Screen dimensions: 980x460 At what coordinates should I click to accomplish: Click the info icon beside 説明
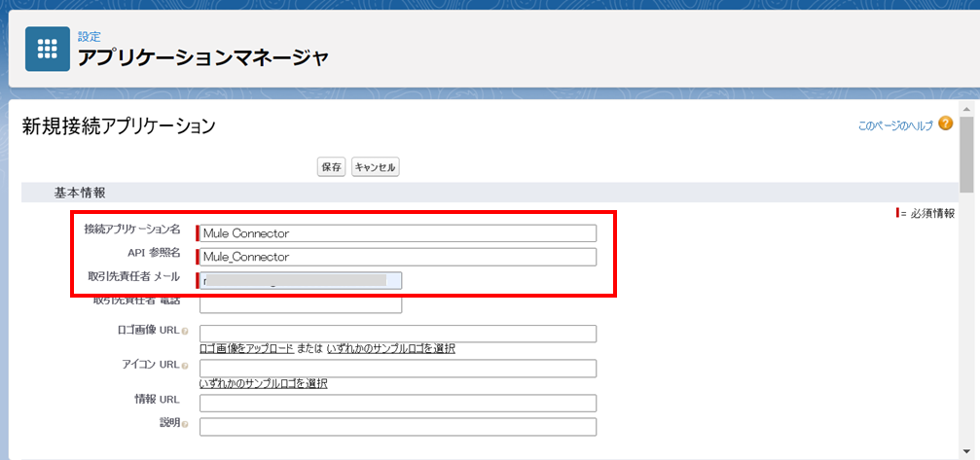[185, 424]
